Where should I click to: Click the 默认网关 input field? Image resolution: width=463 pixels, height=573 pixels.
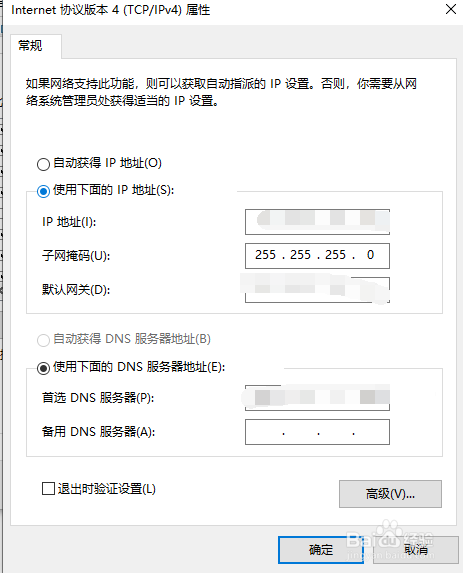tap(317, 290)
